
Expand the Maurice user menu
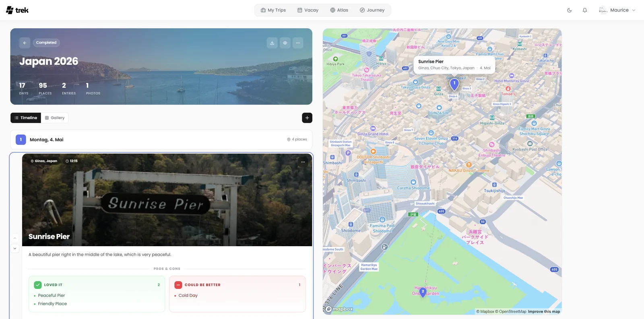click(617, 10)
